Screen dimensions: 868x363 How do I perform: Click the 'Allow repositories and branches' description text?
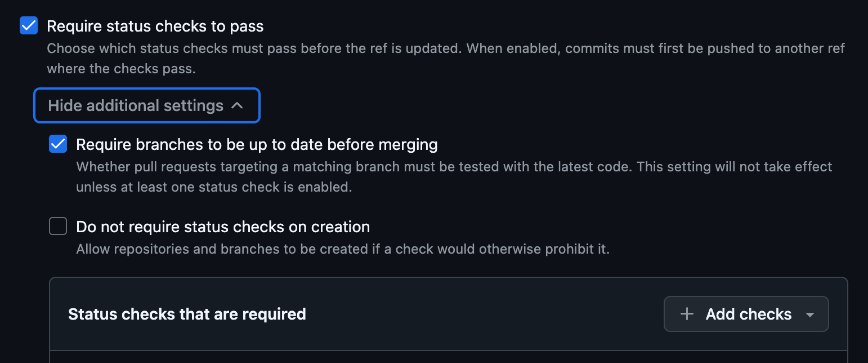(343, 249)
